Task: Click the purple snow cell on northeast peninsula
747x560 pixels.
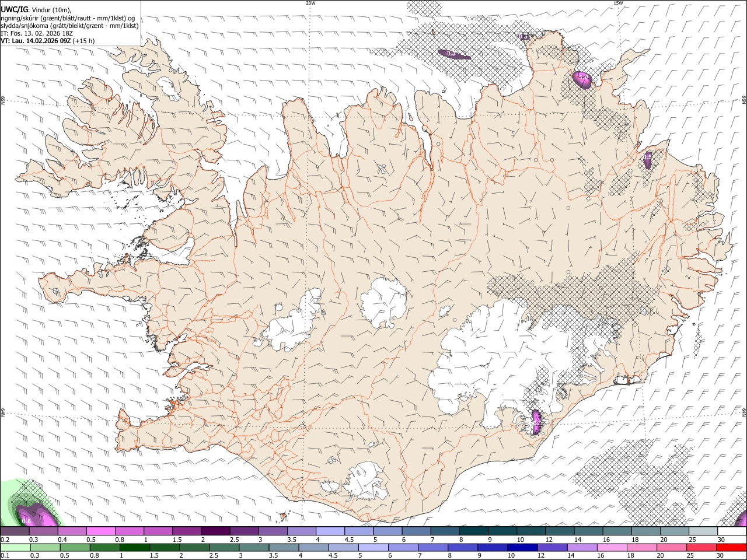Action: pyautogui.click(x=582, y=79)
